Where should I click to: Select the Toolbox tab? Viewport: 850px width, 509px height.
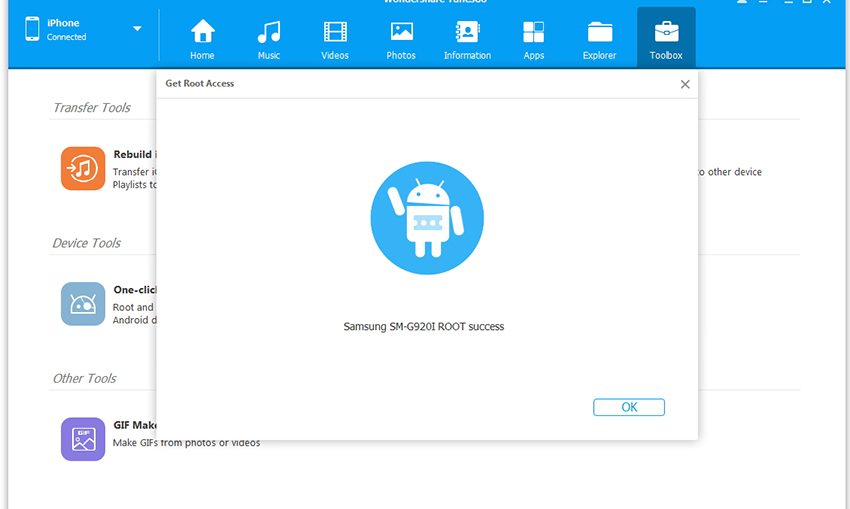666,39
